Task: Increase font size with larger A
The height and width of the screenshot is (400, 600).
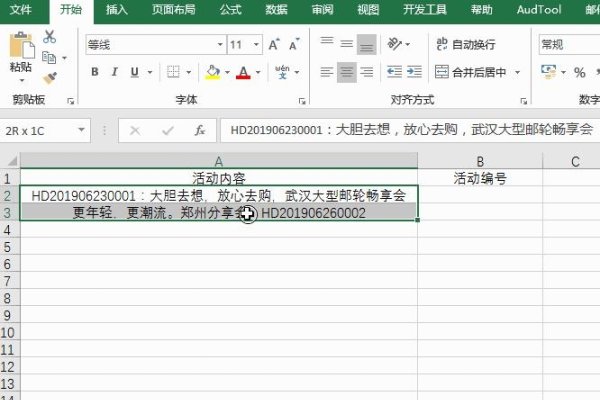Action: 274,45
